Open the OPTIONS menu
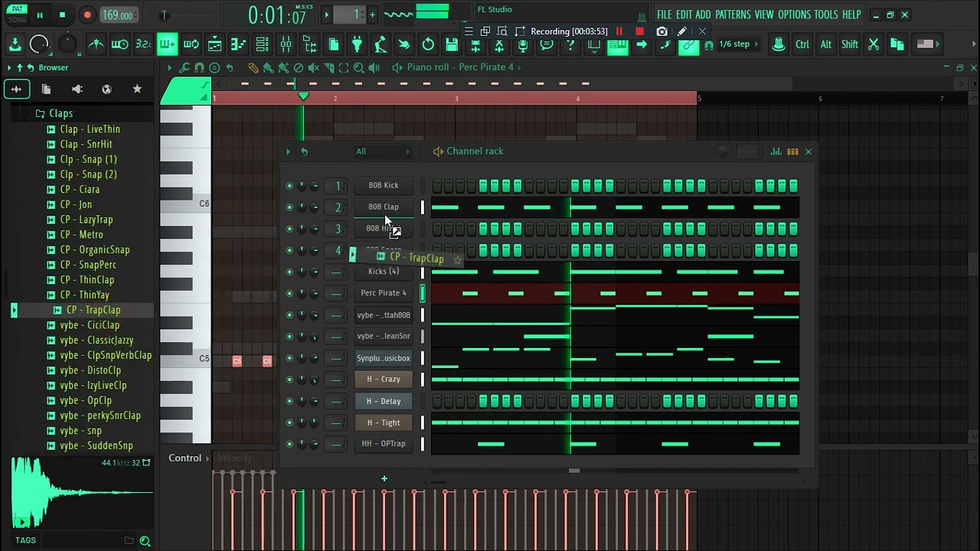The image size is (980, 551). (794, 15)
